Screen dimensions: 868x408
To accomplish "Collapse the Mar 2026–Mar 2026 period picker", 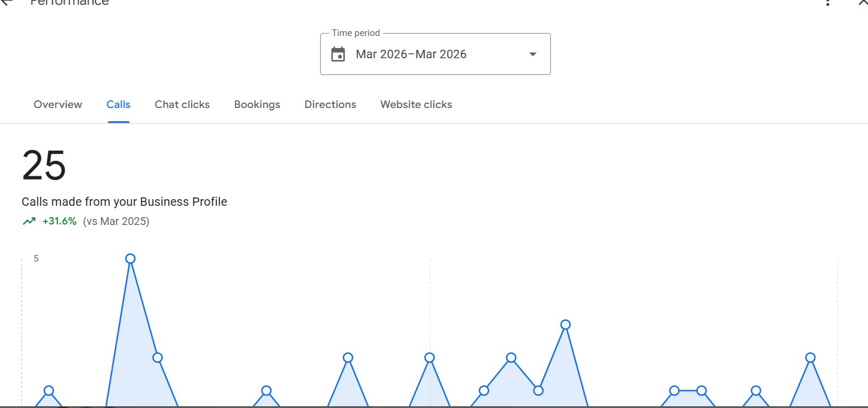I will (x=532, y=54).
